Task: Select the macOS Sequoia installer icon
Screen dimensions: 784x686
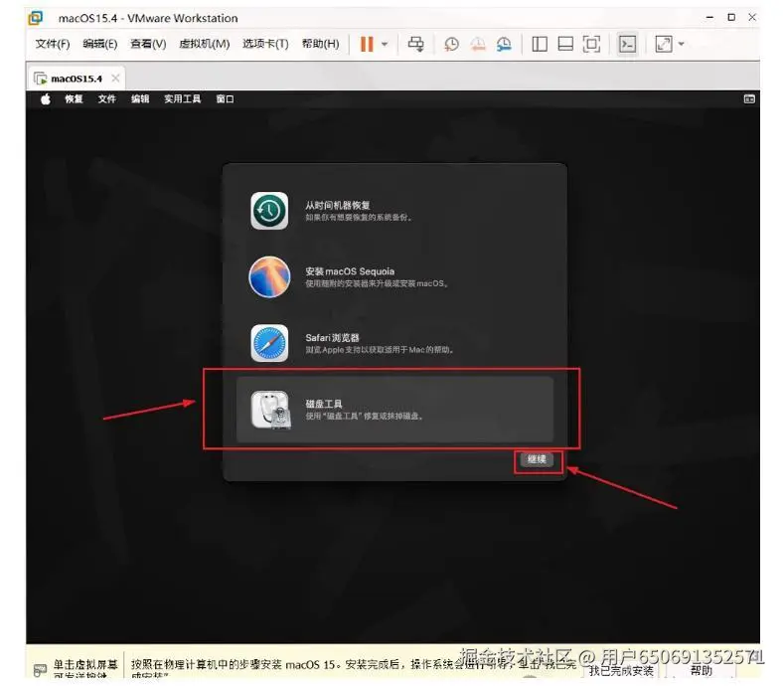Action: pyautogui.click(x=269, y=276)
